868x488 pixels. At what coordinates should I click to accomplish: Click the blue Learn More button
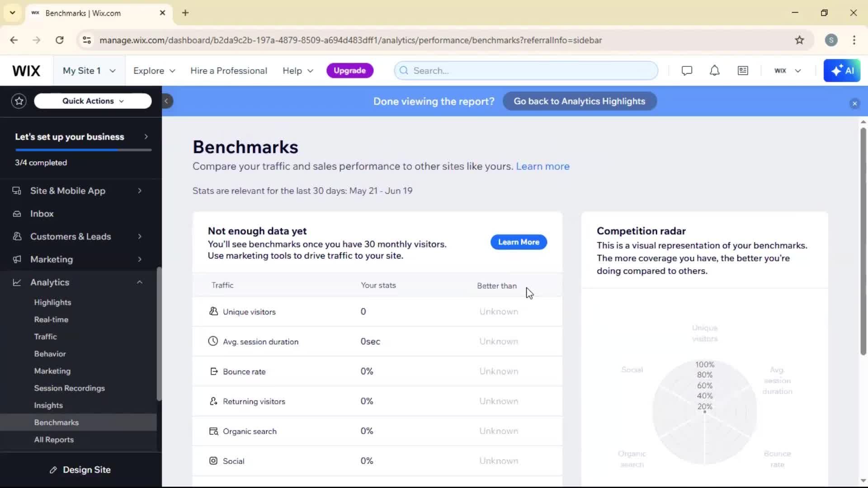pos(519,242)
